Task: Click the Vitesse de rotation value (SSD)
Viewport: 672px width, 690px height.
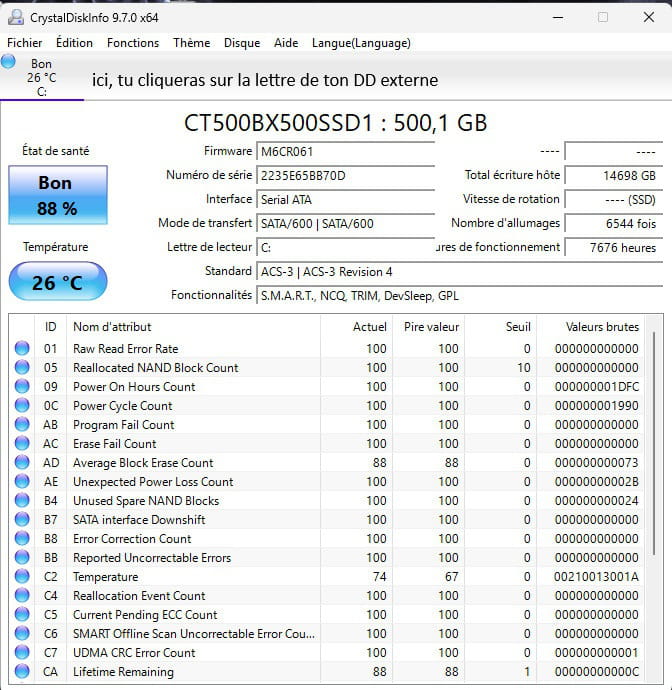Action: [613, 199]
